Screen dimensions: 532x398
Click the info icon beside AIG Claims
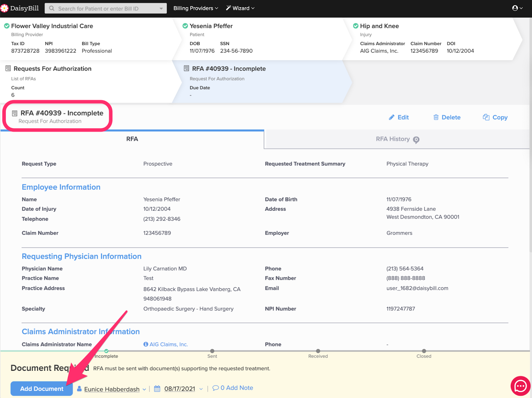pyautogui.click(x=146, y=345)
